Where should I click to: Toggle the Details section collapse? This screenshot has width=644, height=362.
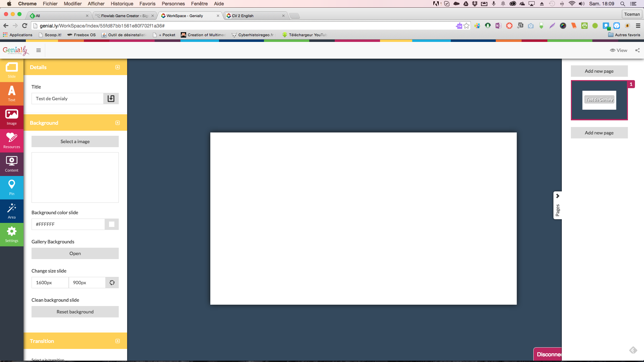[118, 67]
